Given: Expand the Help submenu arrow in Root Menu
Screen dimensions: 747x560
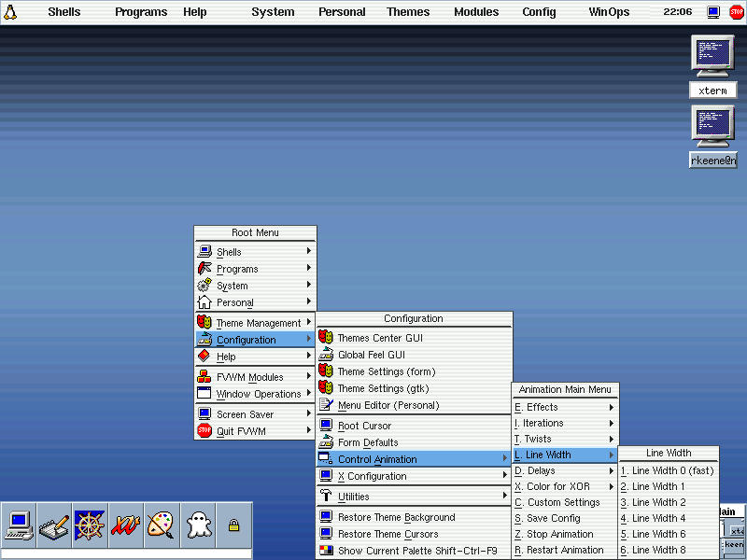Looking at the screenshot, I should [309, 356].
